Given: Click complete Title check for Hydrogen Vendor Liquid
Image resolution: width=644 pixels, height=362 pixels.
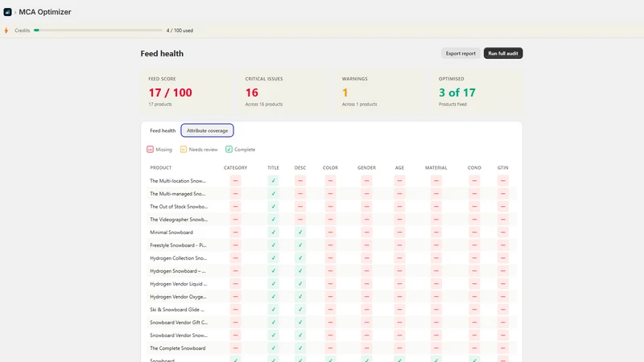Looking at the screenshot, I should pyautogui.click(x=273, y=284).
